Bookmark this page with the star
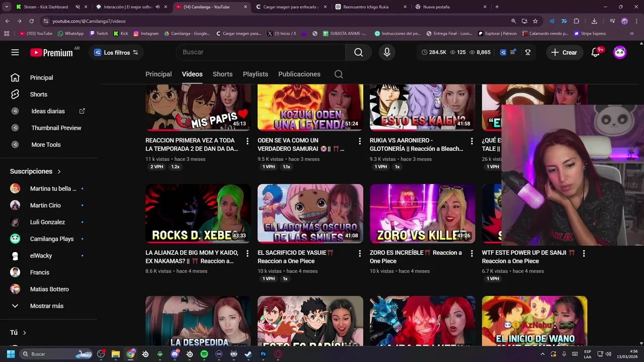Viewport: 644px width, 362px height. (x=535, y=21)
